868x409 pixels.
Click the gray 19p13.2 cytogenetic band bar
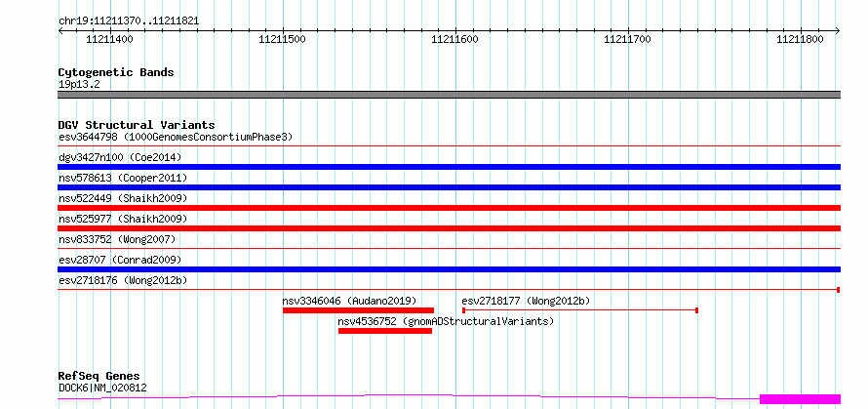(450, 95)
